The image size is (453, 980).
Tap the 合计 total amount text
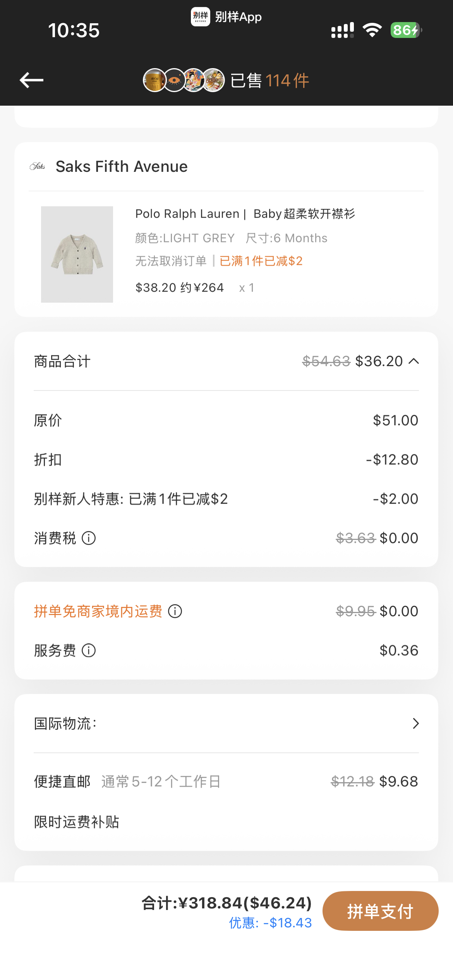(x=226, y=903)
